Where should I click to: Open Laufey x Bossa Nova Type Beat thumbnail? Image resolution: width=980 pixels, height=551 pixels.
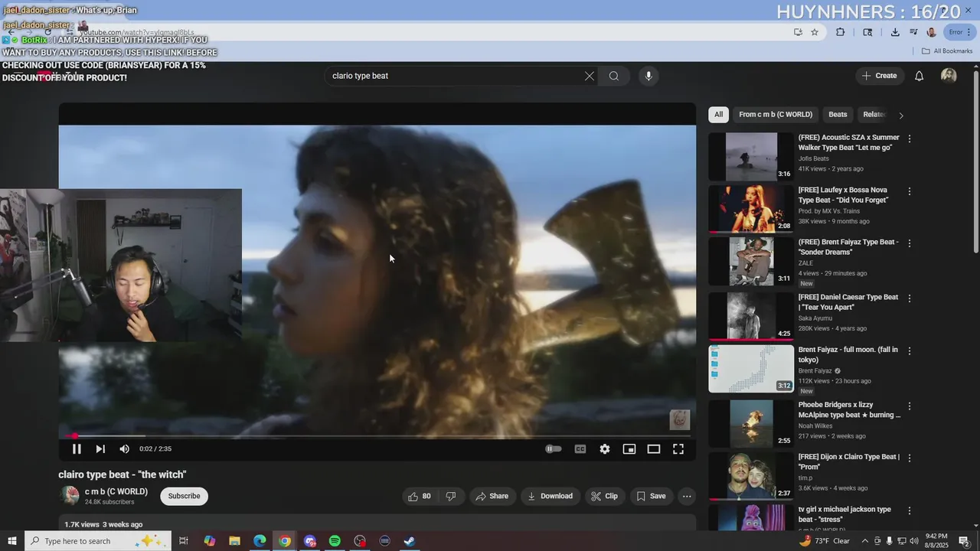751,209
